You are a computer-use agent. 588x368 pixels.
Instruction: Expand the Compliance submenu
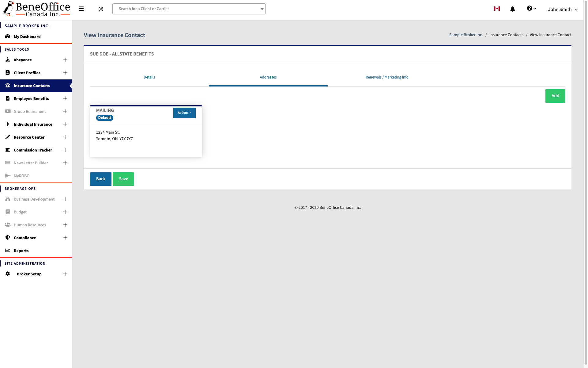tap(65, 238)
